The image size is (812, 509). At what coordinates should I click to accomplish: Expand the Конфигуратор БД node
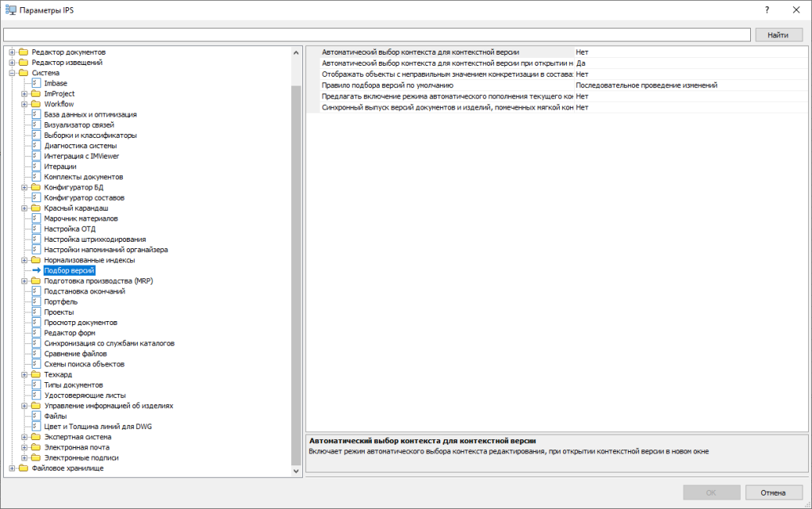coord(25,187)
